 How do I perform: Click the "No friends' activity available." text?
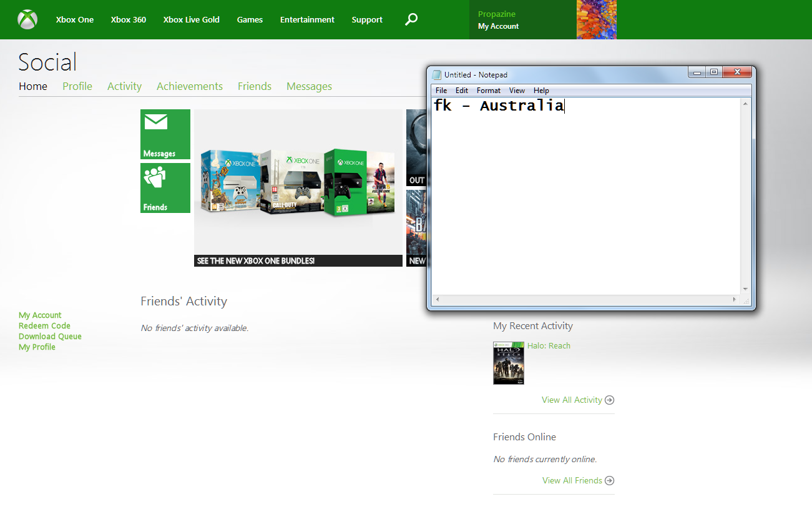click(195, 329)
